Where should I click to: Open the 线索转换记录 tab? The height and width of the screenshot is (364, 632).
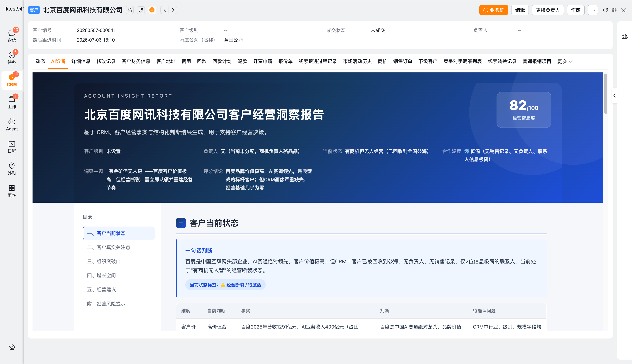[502, 62]
